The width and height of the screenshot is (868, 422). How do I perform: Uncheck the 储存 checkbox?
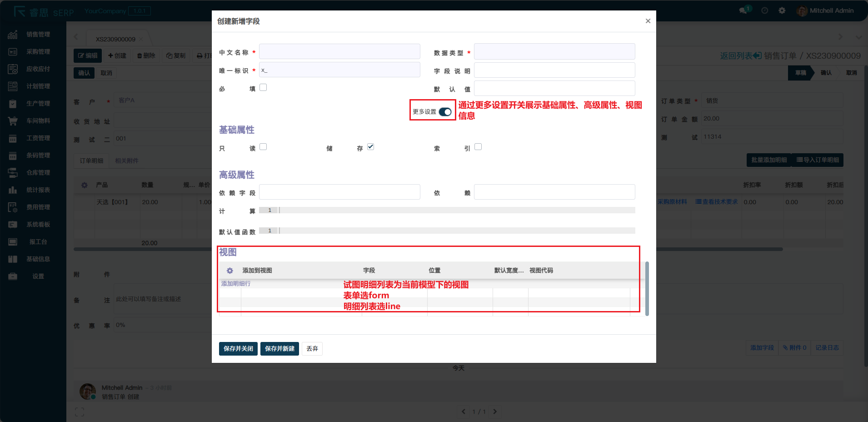[x=371, y=146]
